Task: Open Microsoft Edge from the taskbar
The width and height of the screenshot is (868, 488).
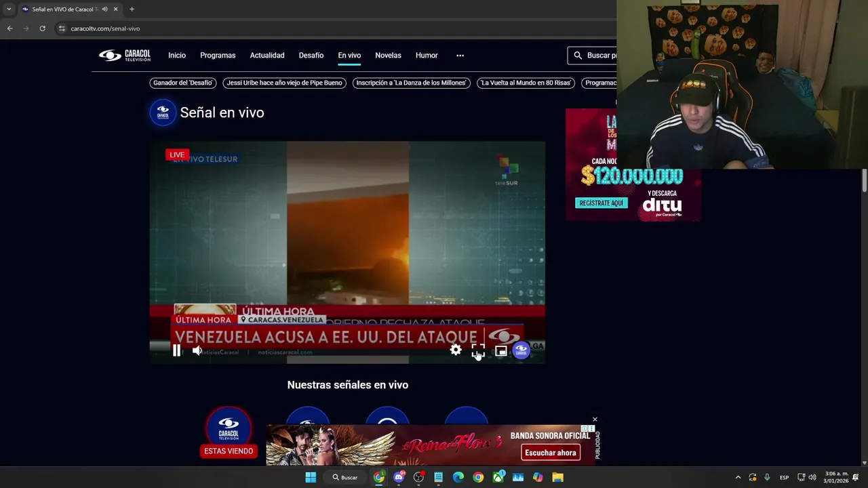Action: 458,477
